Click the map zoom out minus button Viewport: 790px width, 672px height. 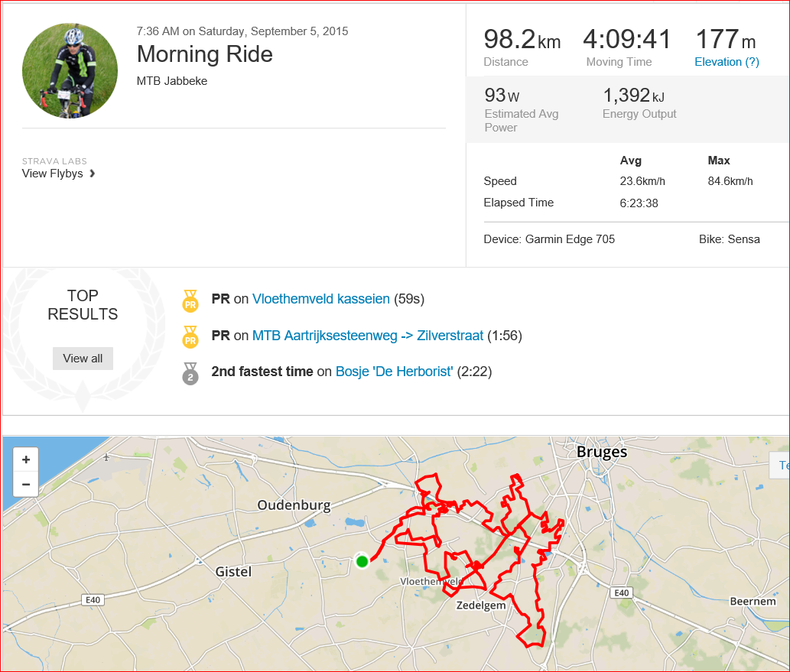[x=26, y=484]
